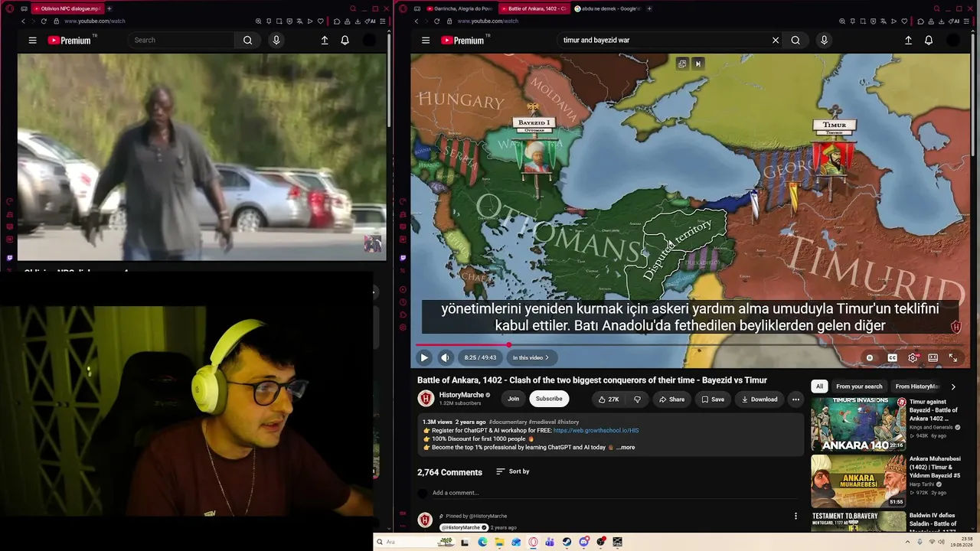Subscribe to HistoryMarche channel
This screenshot has height=551, width=980.
coord(549,398)
